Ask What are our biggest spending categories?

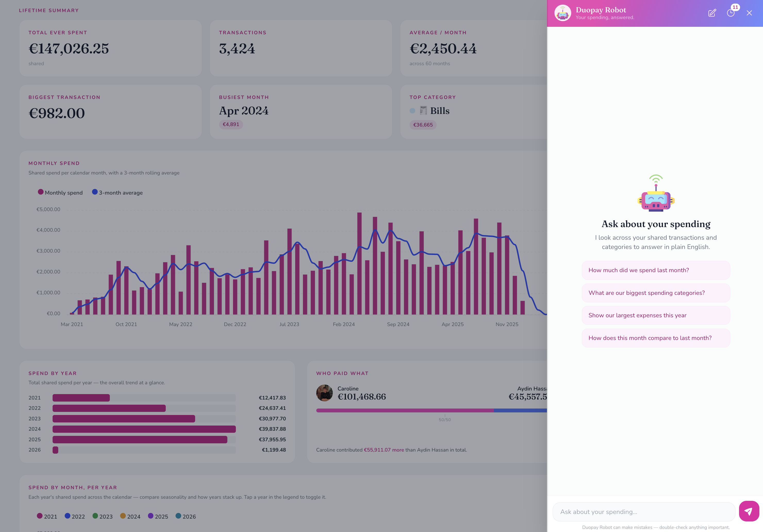point(656,293)
